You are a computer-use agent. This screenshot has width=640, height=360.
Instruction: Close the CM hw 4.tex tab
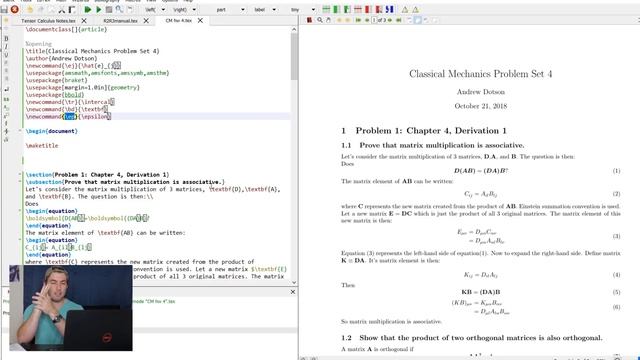point(200,20)
